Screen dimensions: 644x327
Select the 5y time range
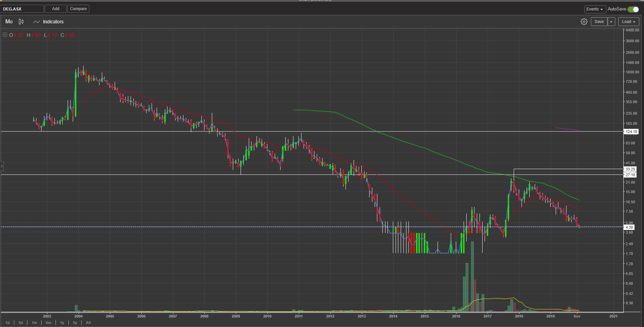(x=75, y=323)
